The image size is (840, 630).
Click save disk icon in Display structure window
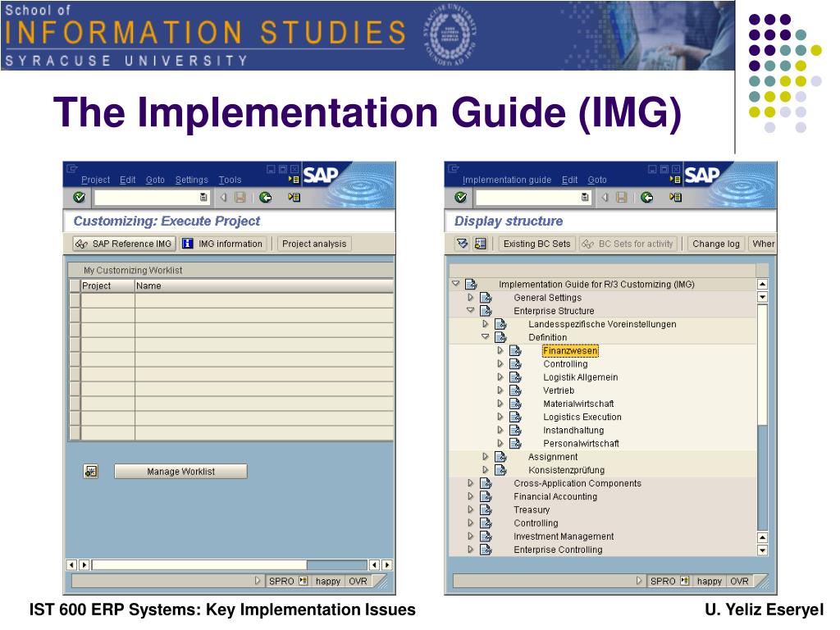(x=622, y=198)
